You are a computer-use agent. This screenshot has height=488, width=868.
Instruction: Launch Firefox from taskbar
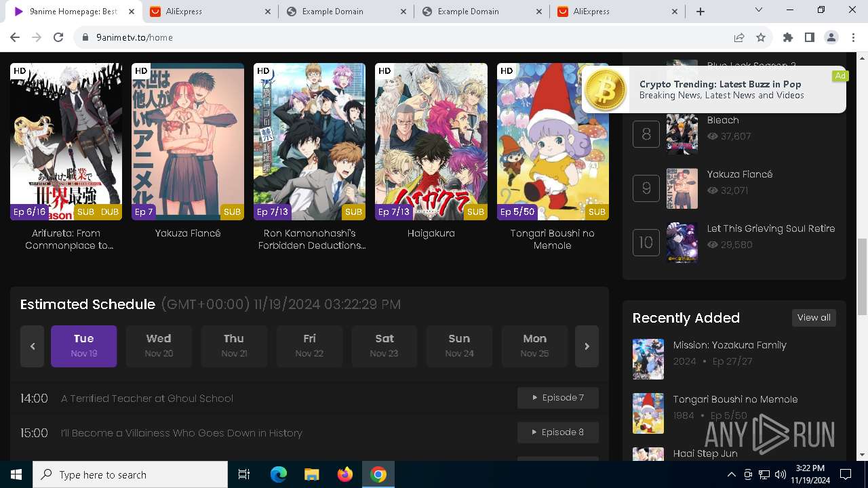[345, 474]
